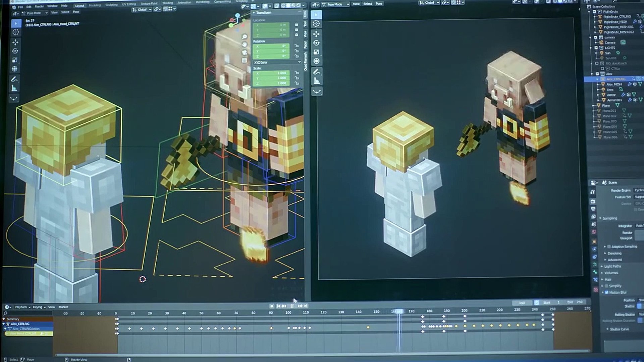The image size is (644, 362).
Task: Open the Pose menu in left viewport header
Action: click(76, 12)
